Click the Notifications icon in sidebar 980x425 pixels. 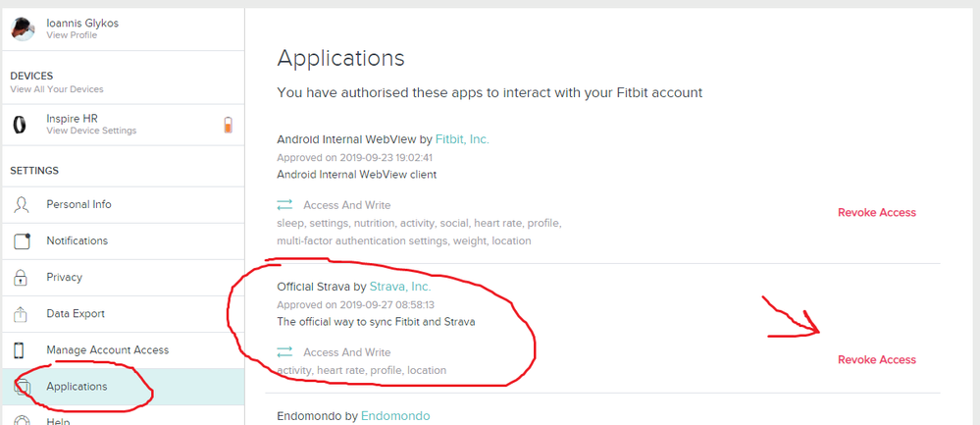pos(22,241)
